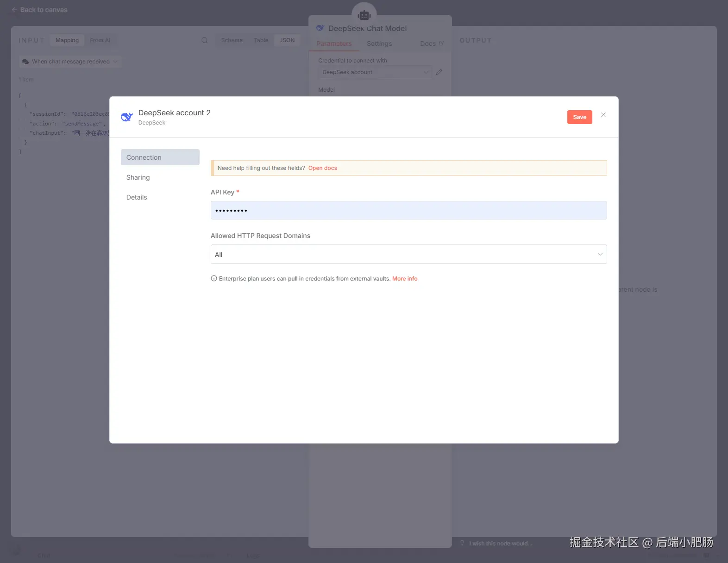728x563 pixels.
Task: Click the info icon beside Enterprise plan note
Action: pos(214,279)
